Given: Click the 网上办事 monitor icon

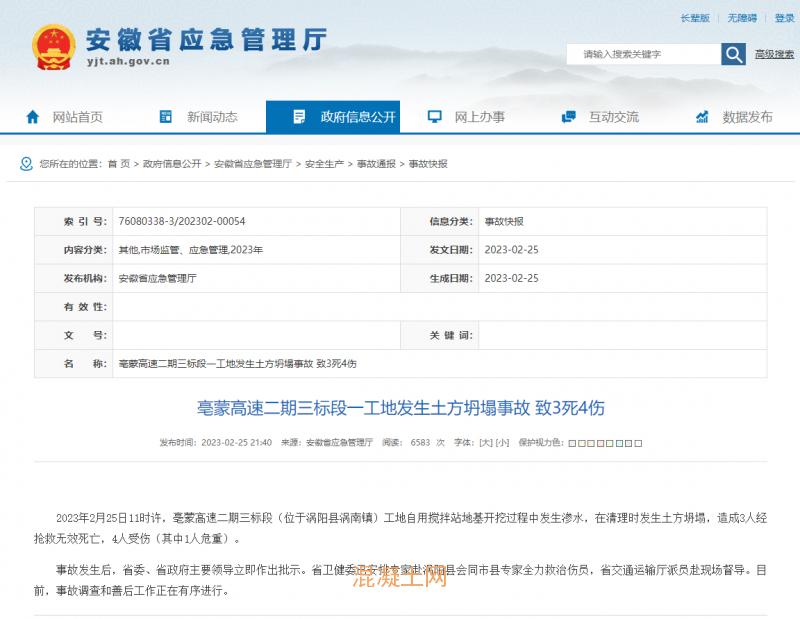Looking at the screenshot, I should [435, 117].
